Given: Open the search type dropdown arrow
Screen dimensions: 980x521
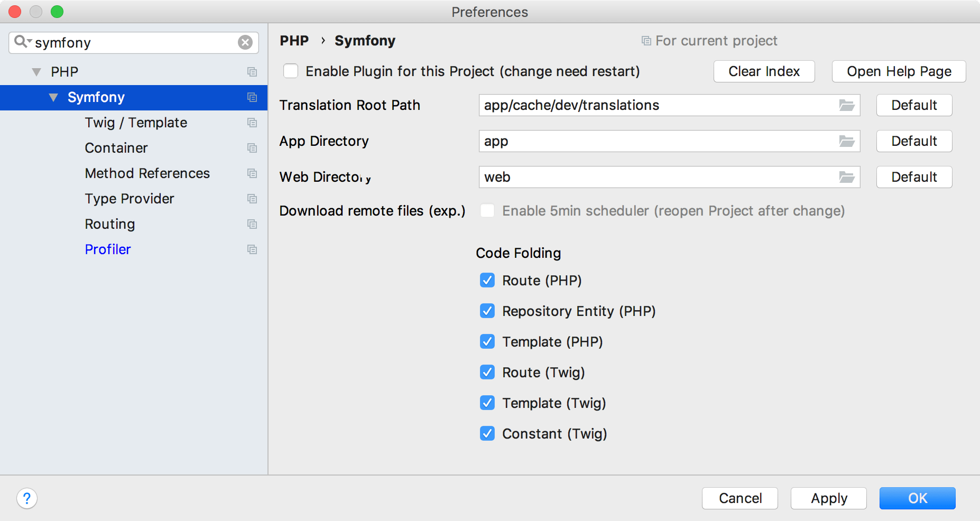Looking at the screenshot, I should tap(30, 43).
